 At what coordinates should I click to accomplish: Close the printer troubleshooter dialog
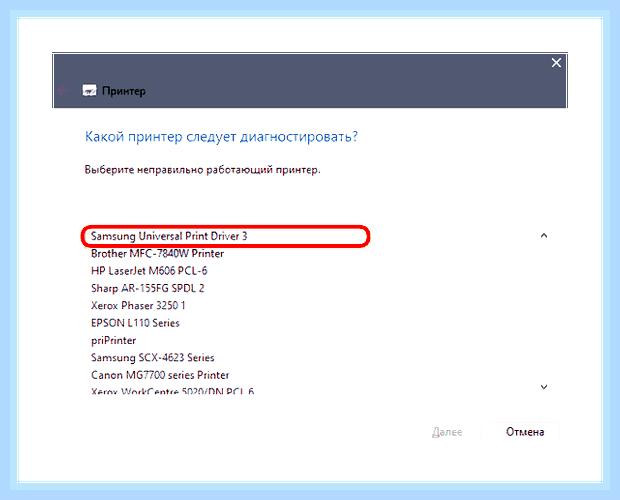tap(556, 63)
